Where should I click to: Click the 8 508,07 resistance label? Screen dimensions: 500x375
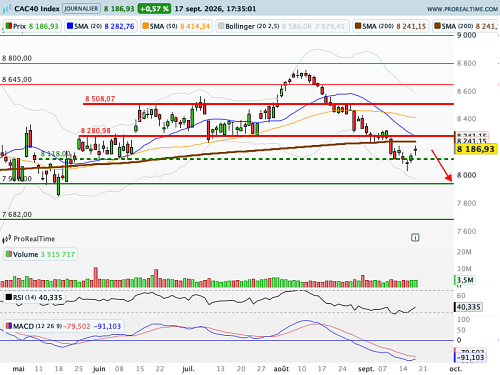100,99
